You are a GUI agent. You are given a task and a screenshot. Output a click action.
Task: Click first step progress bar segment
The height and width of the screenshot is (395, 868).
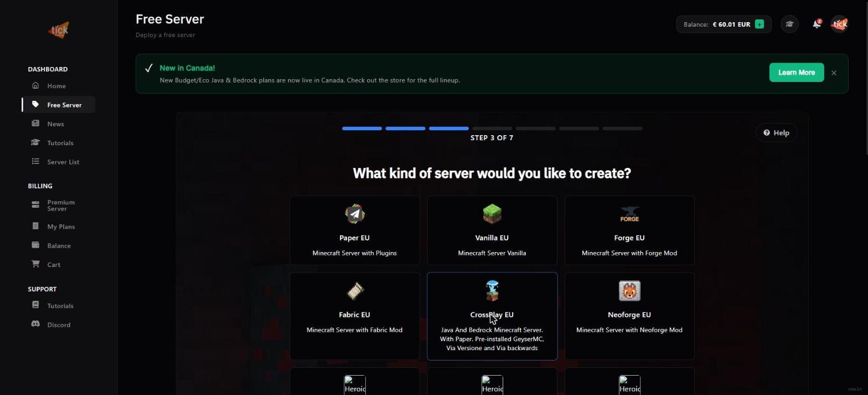pos(362,129)
